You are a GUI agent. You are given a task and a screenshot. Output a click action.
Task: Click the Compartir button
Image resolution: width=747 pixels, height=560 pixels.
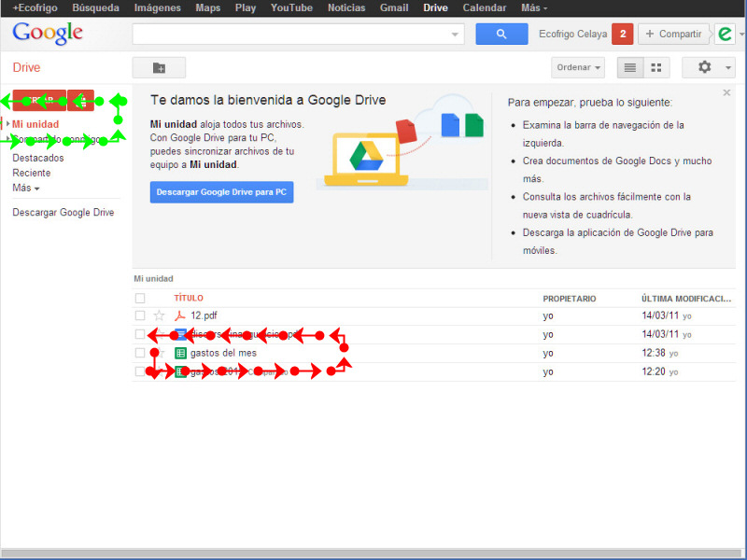pyautogui.click(x=673, y=34)
